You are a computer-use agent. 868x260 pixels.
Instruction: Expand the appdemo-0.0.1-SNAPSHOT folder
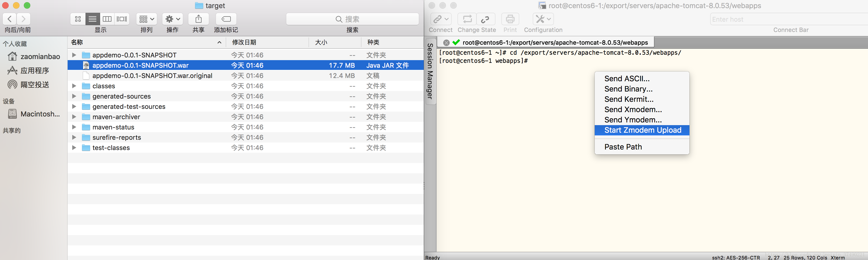[x=74, y=55]
